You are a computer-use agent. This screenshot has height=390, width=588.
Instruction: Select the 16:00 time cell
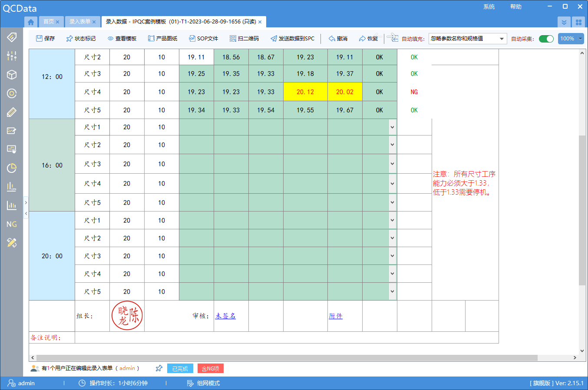point(52,165)
